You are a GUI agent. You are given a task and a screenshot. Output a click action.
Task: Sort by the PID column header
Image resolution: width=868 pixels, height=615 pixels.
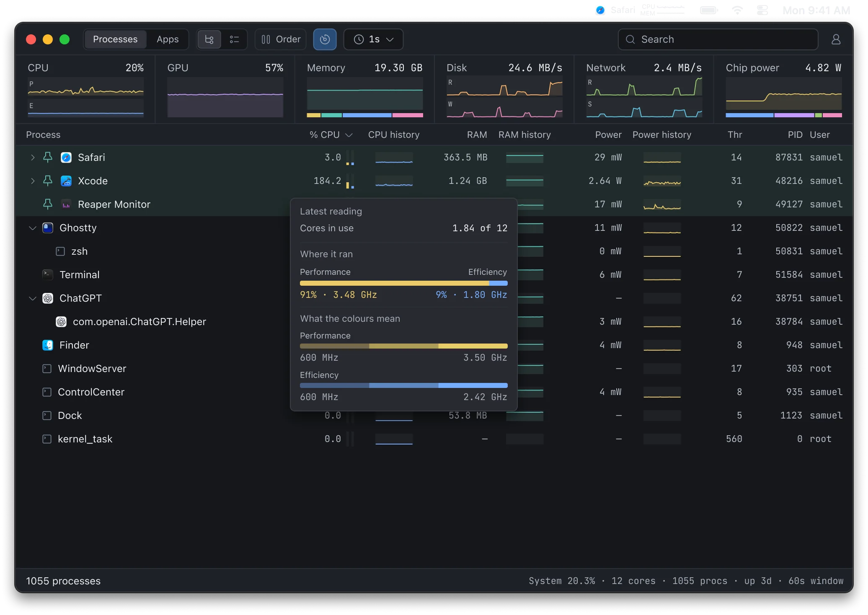(x=795, y=134)
